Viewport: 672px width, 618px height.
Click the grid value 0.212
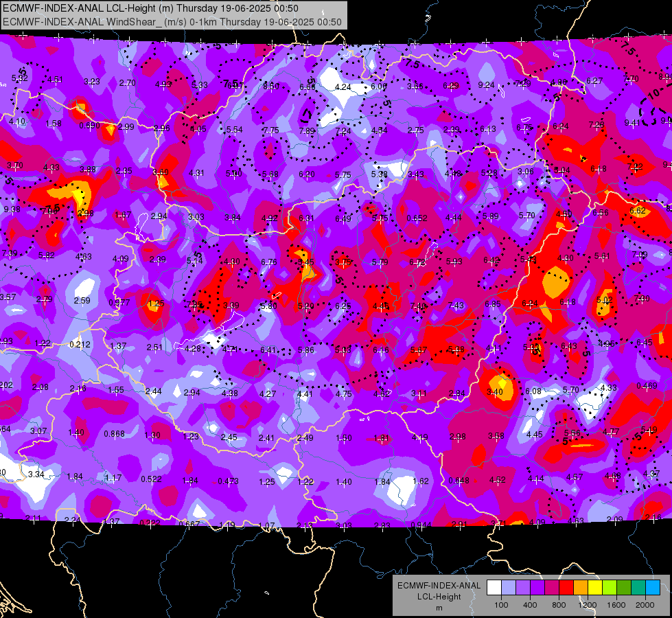coord(80,345)
